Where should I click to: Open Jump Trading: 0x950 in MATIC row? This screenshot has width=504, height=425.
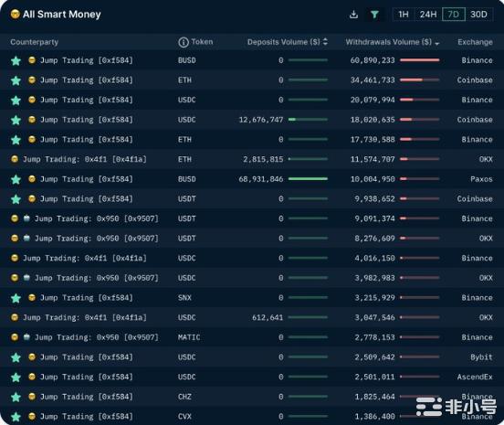97,337
